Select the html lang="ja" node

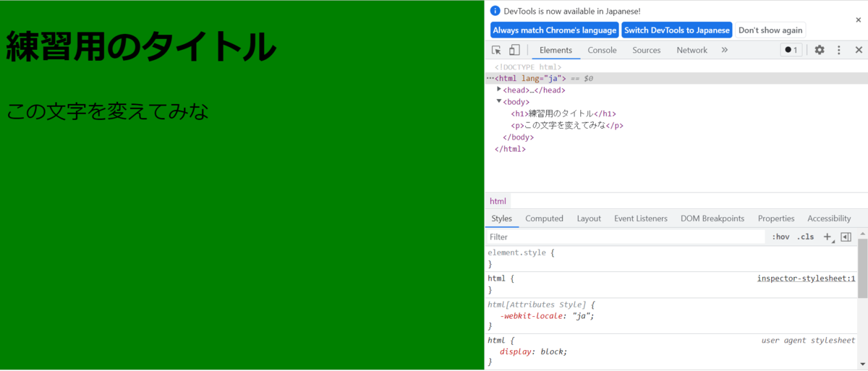click(x=676, y=78)
